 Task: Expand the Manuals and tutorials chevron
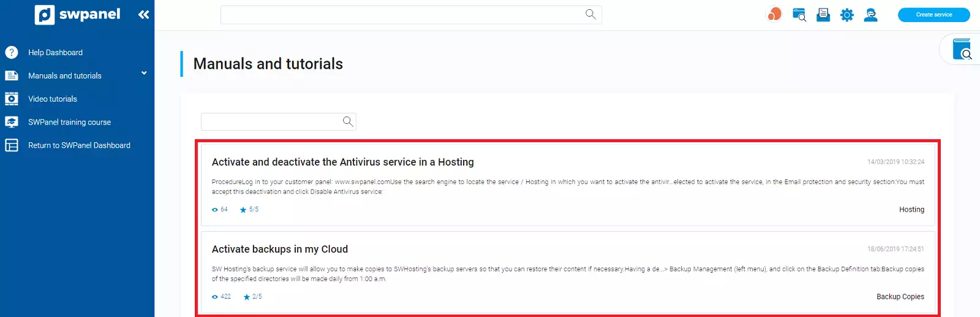144,74
